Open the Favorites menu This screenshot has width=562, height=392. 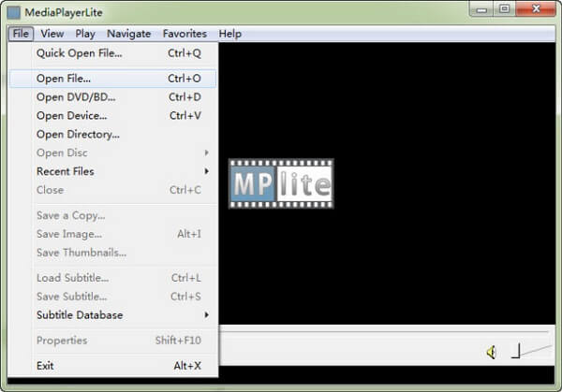(185, 34)
